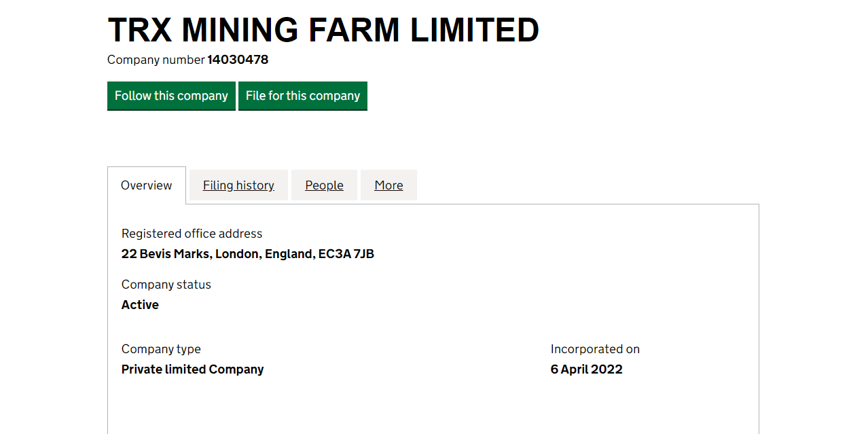Click the 'Company status' label

[x=166, y=285]
